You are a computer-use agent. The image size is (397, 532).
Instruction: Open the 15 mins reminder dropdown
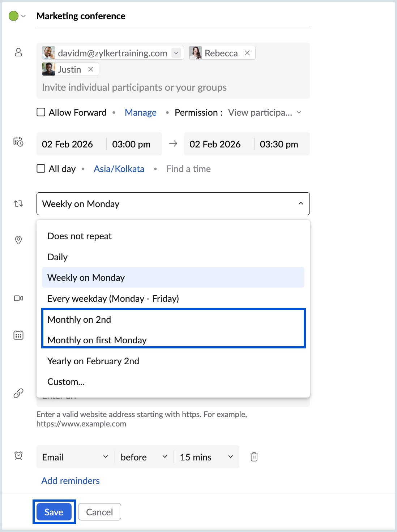click(x=206, y=457)
